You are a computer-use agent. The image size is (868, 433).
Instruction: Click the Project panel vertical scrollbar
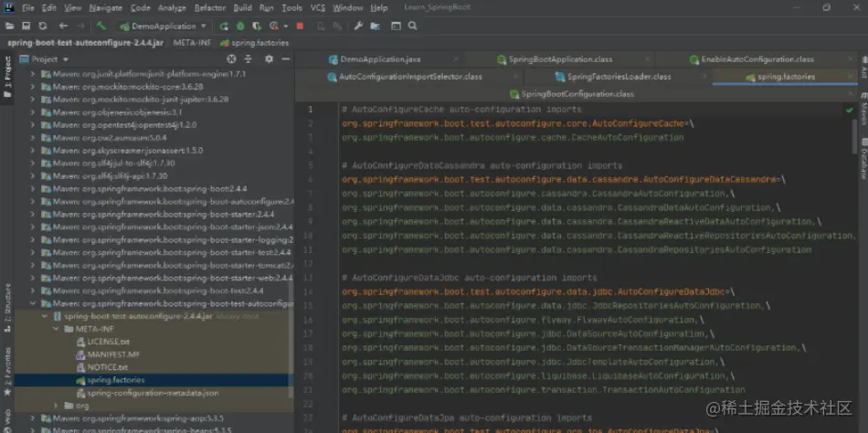(291, 339)
